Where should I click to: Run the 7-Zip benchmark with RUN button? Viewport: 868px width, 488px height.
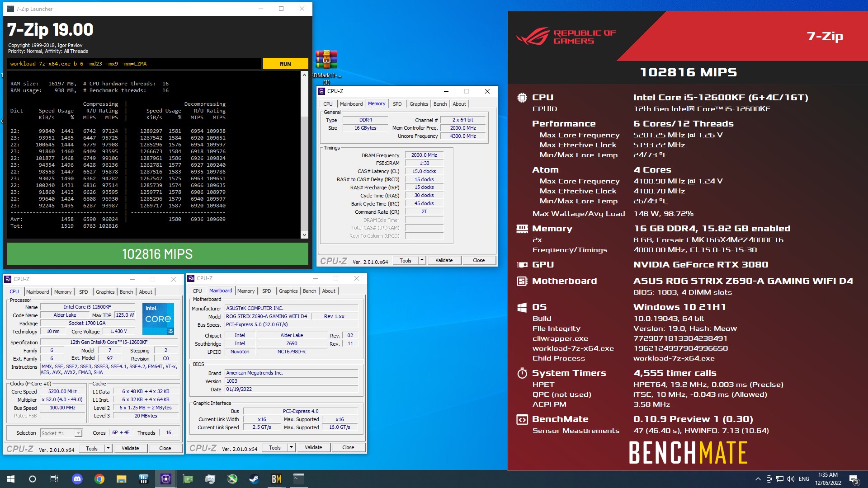pos(285,64)
